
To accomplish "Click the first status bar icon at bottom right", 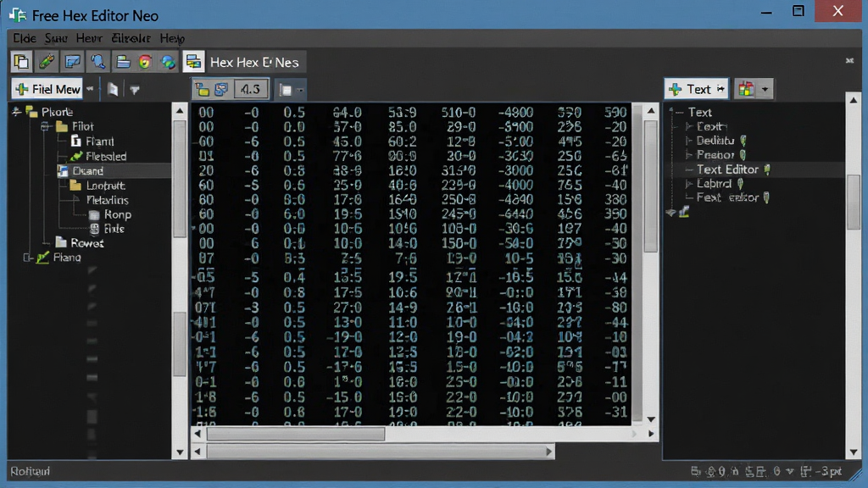I will [x=695, y=471].
